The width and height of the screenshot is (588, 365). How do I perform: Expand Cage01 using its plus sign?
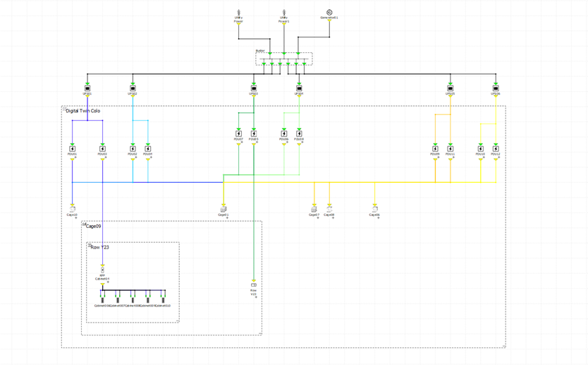pyautogui.click(x=226, y=218)
